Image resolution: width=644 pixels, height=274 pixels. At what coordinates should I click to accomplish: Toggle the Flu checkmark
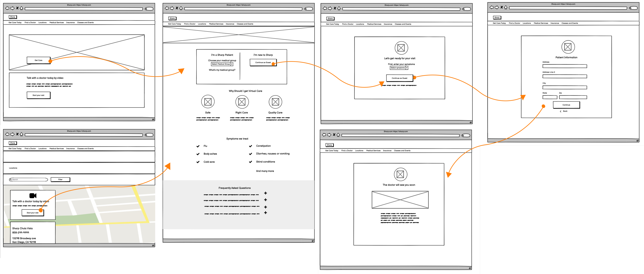tap(198, 146)
